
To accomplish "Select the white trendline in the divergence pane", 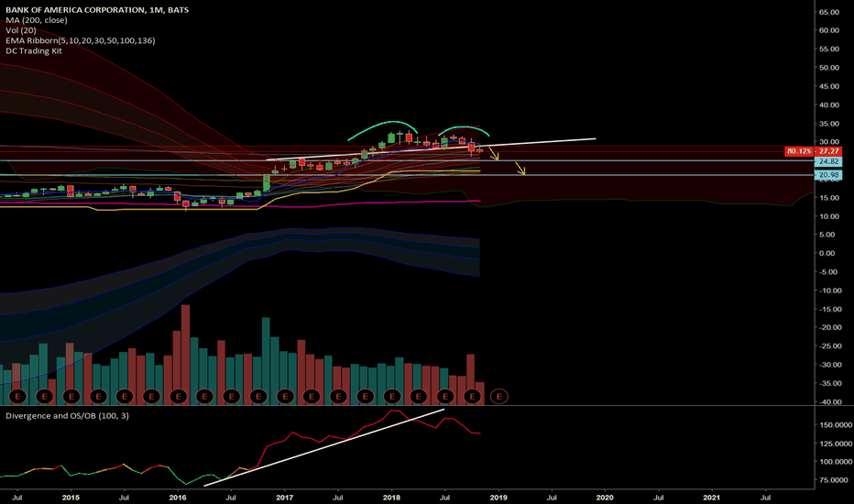I will coord(324,447).
